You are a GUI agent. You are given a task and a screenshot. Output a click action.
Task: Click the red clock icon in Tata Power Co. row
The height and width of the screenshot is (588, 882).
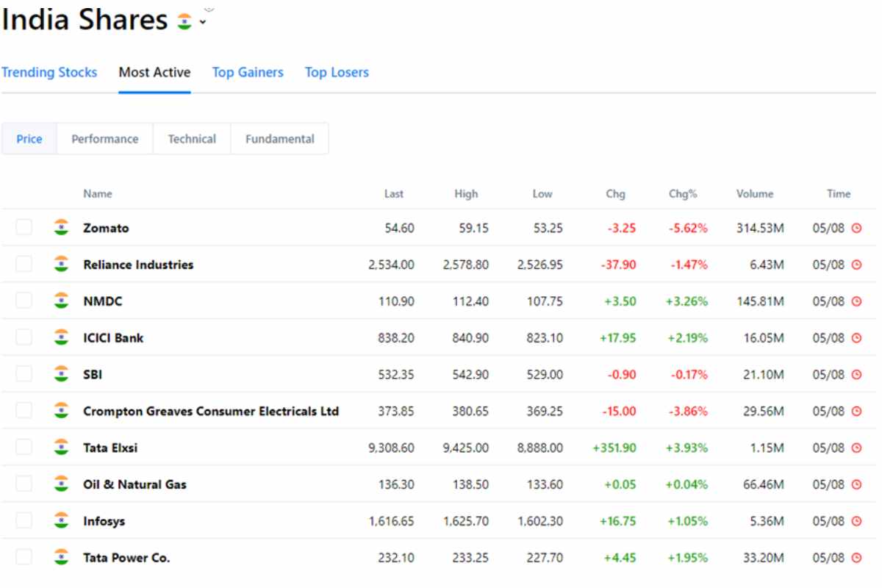[856, 558]
